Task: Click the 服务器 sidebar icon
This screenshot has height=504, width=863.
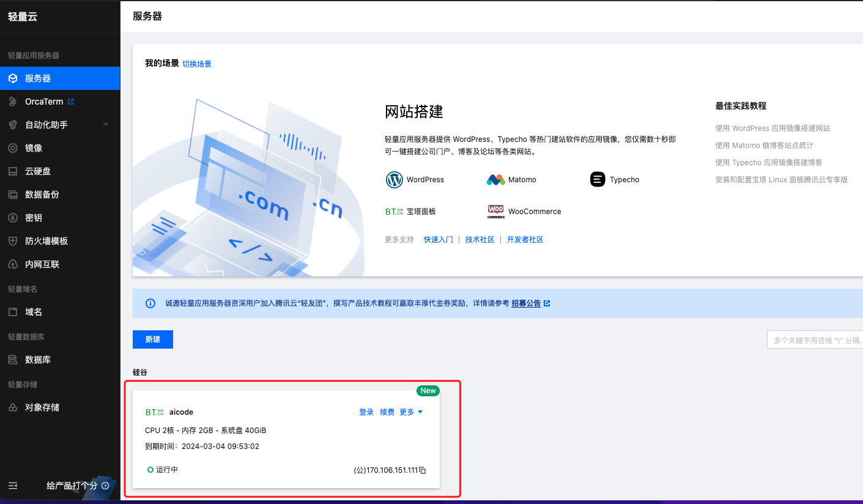Action: [12, 78]
